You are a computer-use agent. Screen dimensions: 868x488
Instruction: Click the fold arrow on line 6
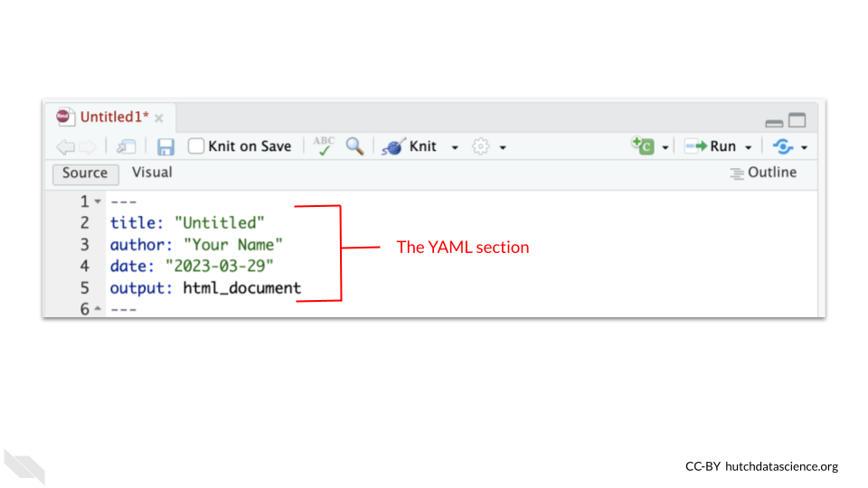[x=98, y=308]
